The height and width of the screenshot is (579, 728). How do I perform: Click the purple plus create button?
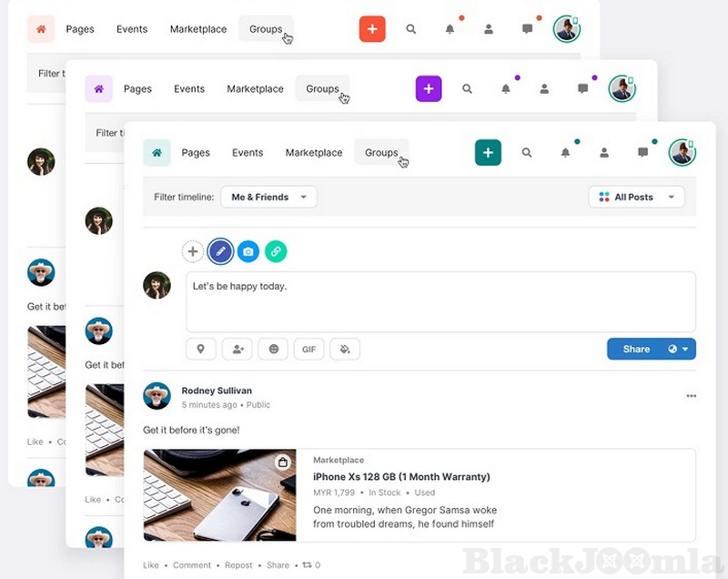pos(429,89)
